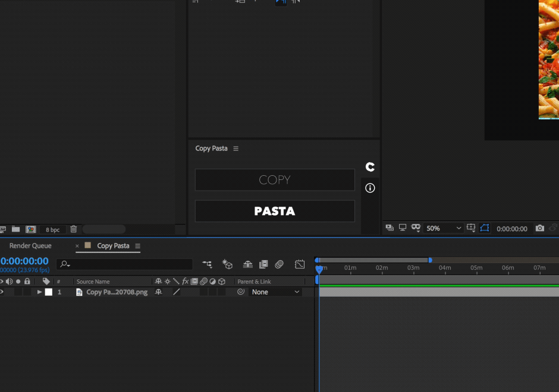Image resolution: width=559 pixels, height=392 pixels.
Task: Click the pasta image in the composition viewer
Action: (x=549, y=59)
